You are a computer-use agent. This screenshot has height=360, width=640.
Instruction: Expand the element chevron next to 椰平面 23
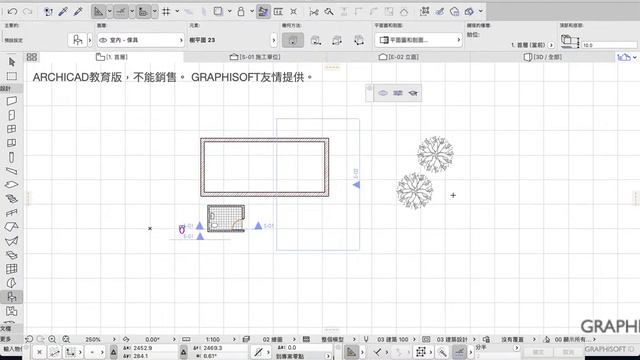(x=274, y=40)
